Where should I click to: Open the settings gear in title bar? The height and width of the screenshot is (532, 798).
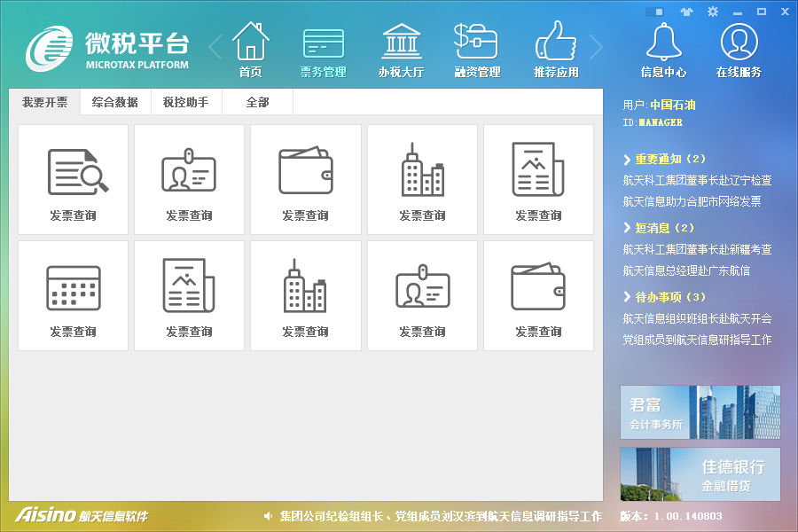(x=713, y=12)
